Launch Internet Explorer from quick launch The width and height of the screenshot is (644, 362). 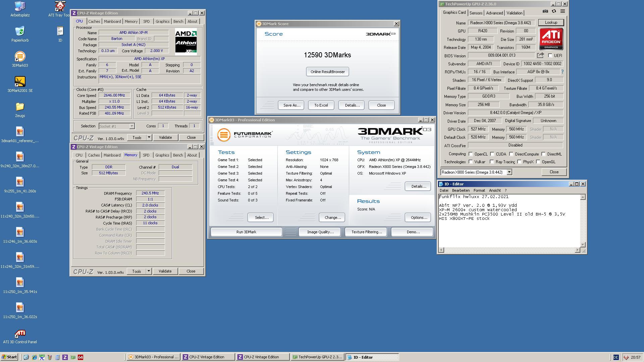pyautogui.click(x=34, y=357)
